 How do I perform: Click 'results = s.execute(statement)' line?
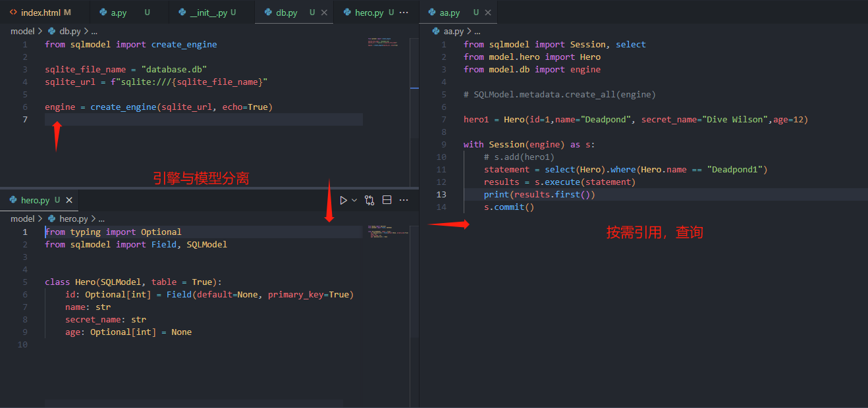pos(560,182)
